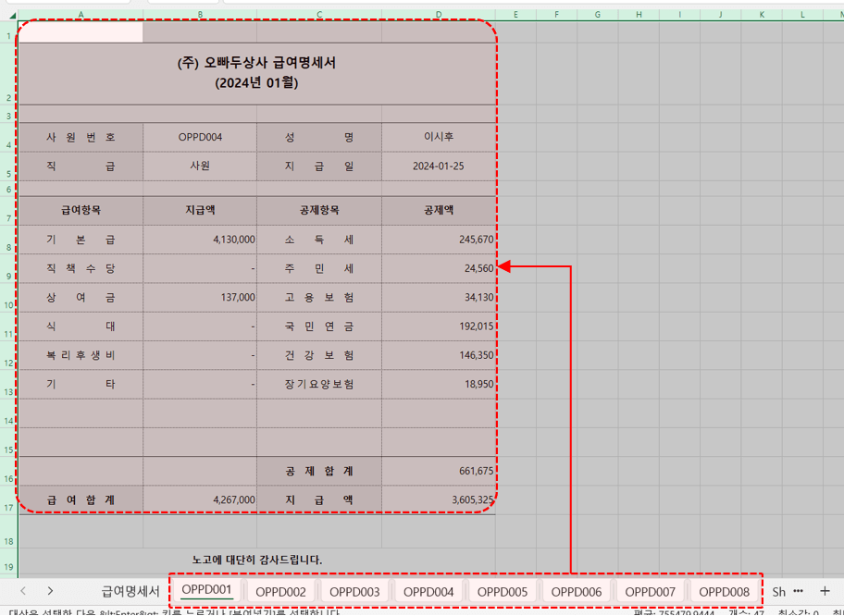Click the base pay value 4,130,000
The height and width of the screenshot is (616, 844).
point(200,240)
